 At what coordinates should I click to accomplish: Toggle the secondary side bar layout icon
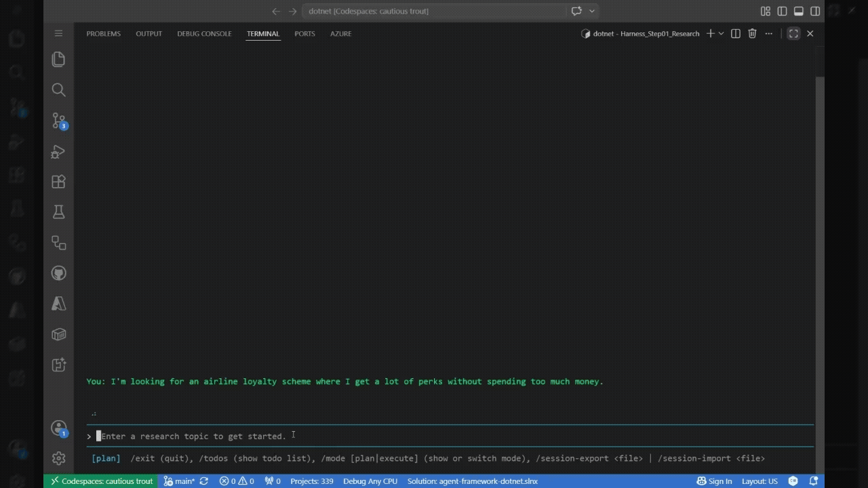(x=815, y=11)
